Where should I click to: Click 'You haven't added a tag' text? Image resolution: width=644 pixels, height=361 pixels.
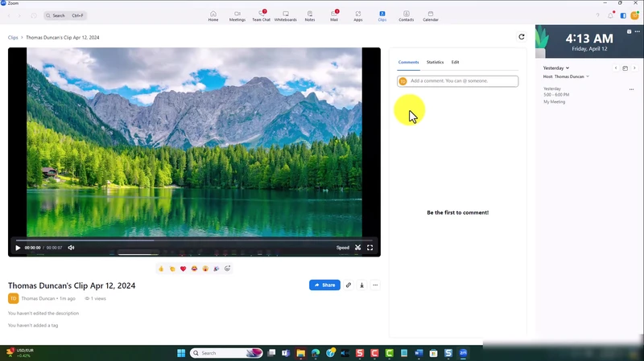pyautogui.click(x=33, y=326)
